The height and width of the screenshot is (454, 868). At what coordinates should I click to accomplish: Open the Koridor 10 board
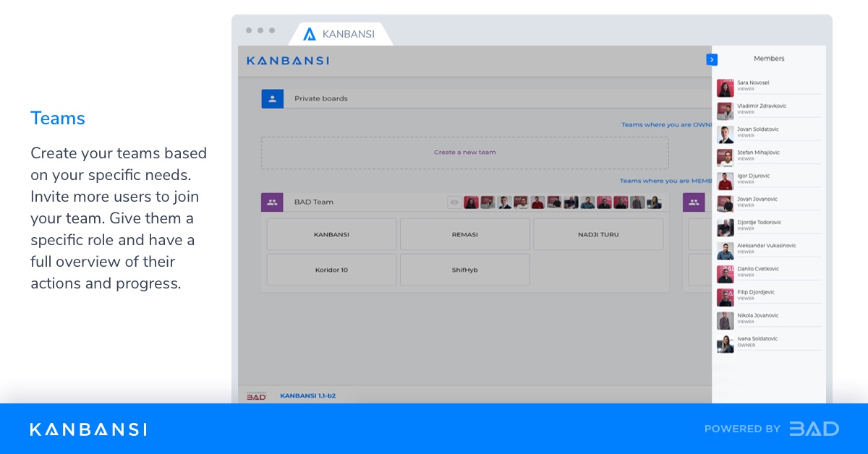[331, 270]
